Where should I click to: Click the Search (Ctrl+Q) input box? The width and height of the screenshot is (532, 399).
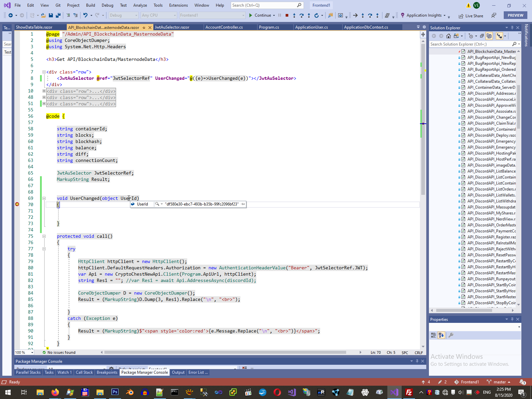[x=267, y=5]
